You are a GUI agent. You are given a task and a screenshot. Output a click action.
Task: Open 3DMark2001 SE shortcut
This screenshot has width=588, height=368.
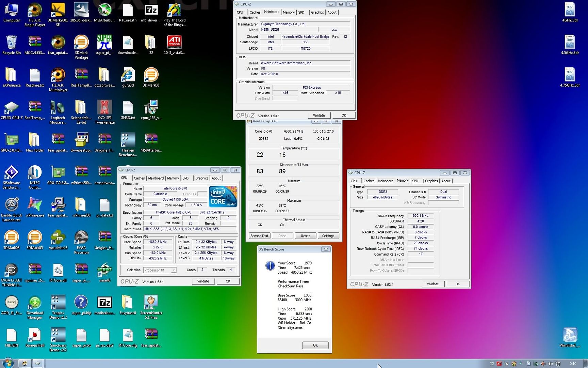point(58,15)
